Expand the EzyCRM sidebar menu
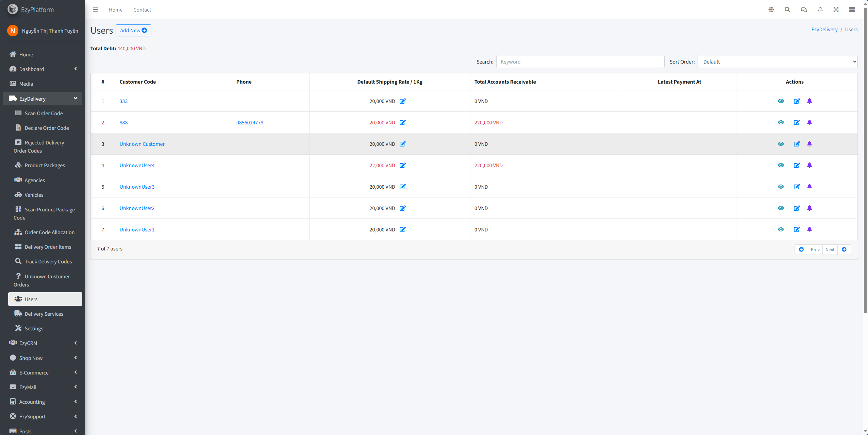 coord(43,343)
